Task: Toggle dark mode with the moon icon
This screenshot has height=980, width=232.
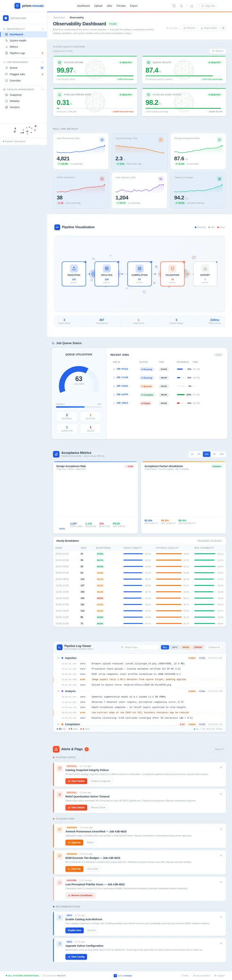Action: (x=182, y=6)
